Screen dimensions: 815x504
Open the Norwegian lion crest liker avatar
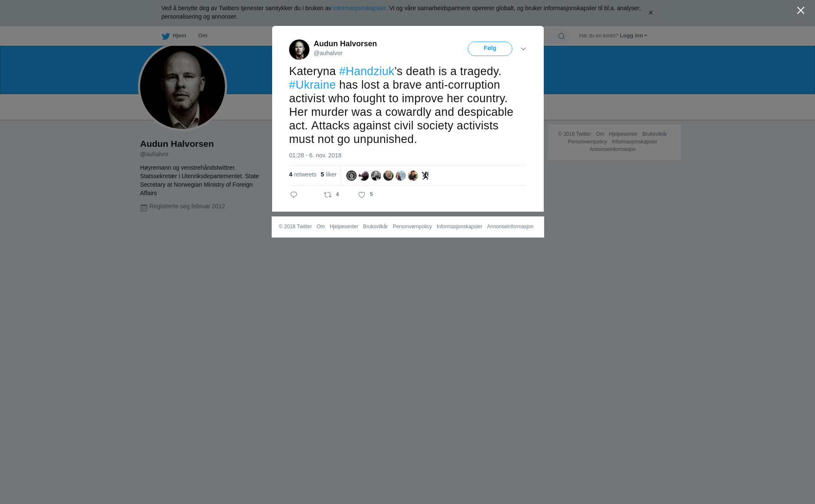pos(425,176)
